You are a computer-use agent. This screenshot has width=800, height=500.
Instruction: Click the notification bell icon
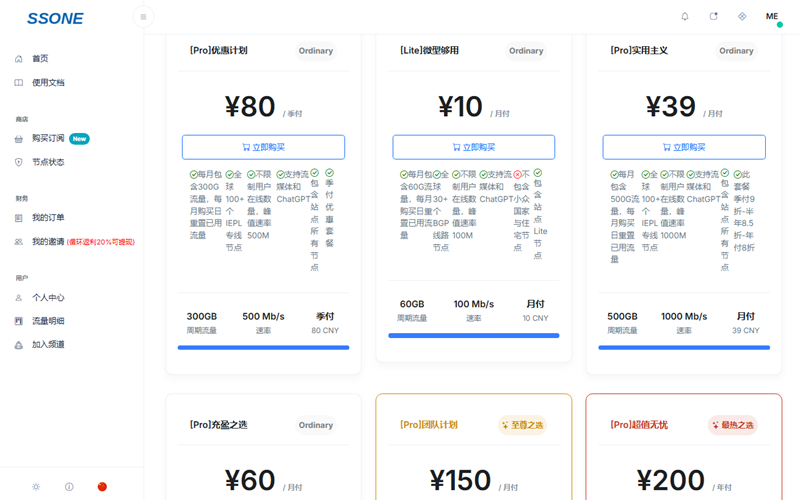tap(685, 17)
